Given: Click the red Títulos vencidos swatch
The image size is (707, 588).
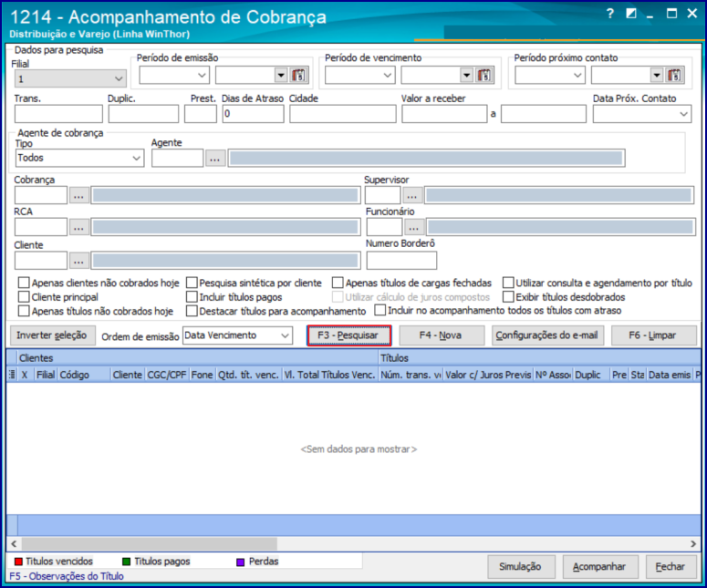Looking at the screenshot, I should click(x=18, y=562).
